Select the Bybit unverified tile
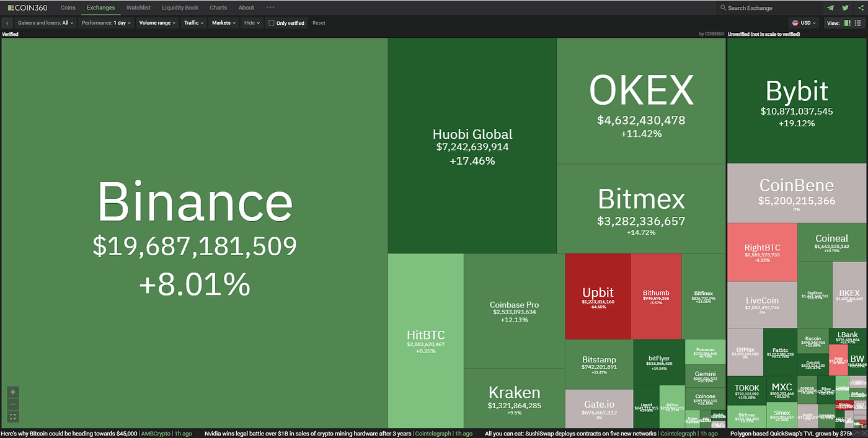868x438 pixels. click(797, 101)
